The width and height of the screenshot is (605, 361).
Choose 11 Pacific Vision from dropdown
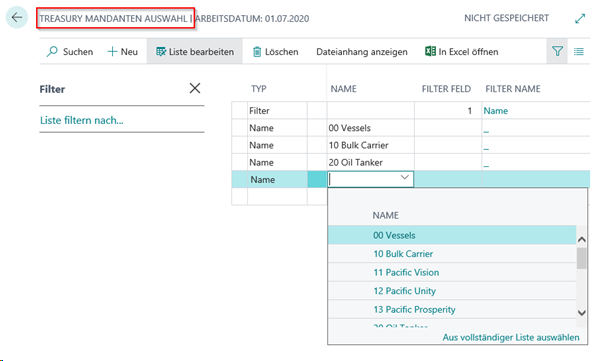coord(452,272)
